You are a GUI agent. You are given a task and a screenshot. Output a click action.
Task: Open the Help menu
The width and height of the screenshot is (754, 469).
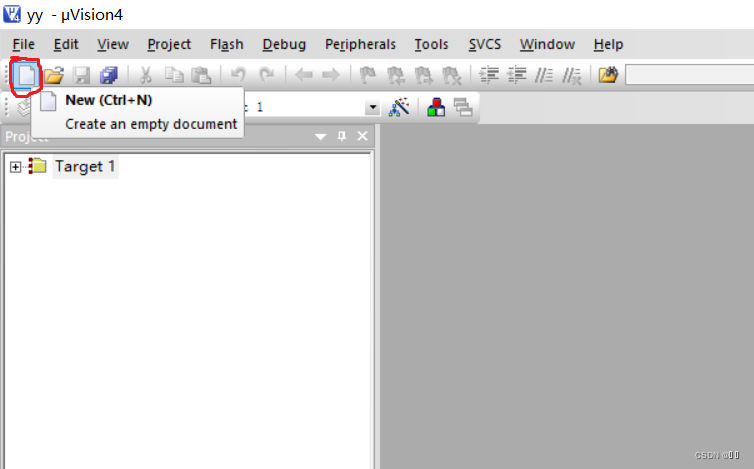[x=608, y=44]
